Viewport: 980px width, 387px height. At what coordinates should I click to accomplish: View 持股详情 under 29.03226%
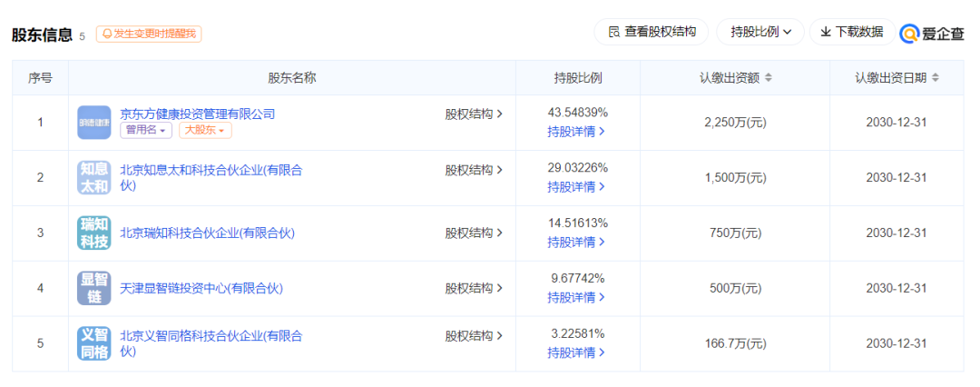click(576, 186)
